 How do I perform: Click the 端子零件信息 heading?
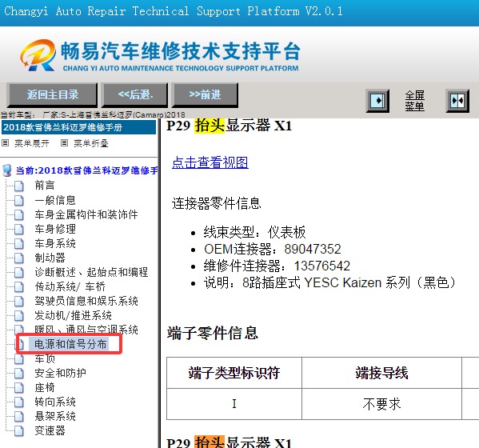click(x=213, y=333)
